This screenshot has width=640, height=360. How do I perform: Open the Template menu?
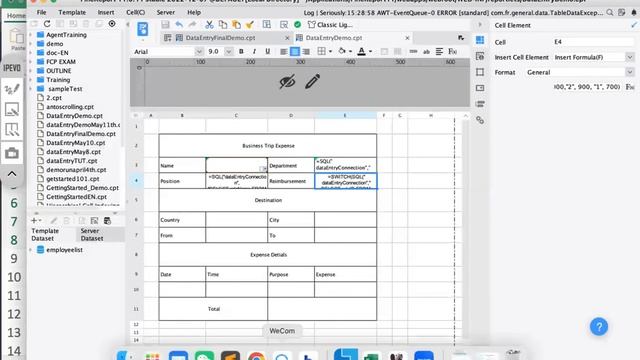72,12
